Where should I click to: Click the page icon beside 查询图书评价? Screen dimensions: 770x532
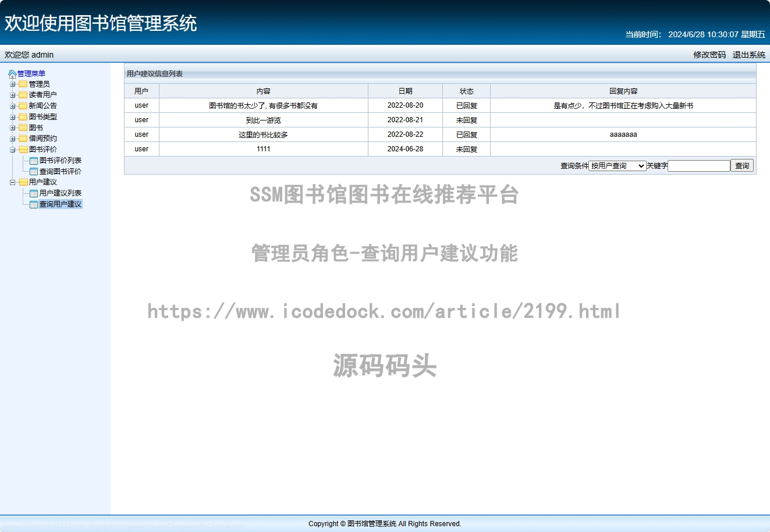34,172
